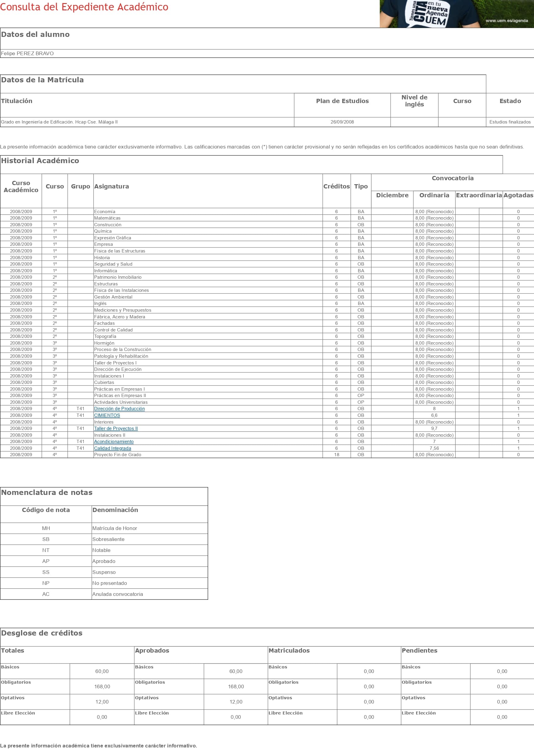Click the Asignatura column header
534x756 pixels.
(x=112, y=186)
